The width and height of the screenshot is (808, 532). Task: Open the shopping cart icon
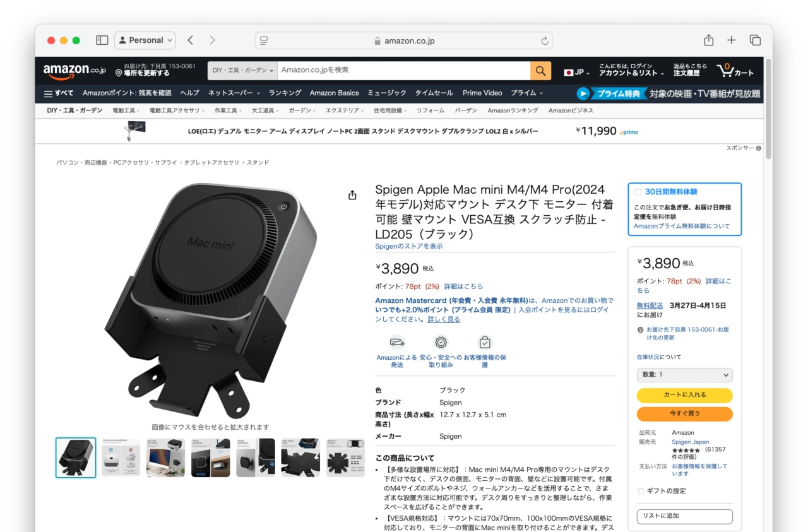[735, 70]
